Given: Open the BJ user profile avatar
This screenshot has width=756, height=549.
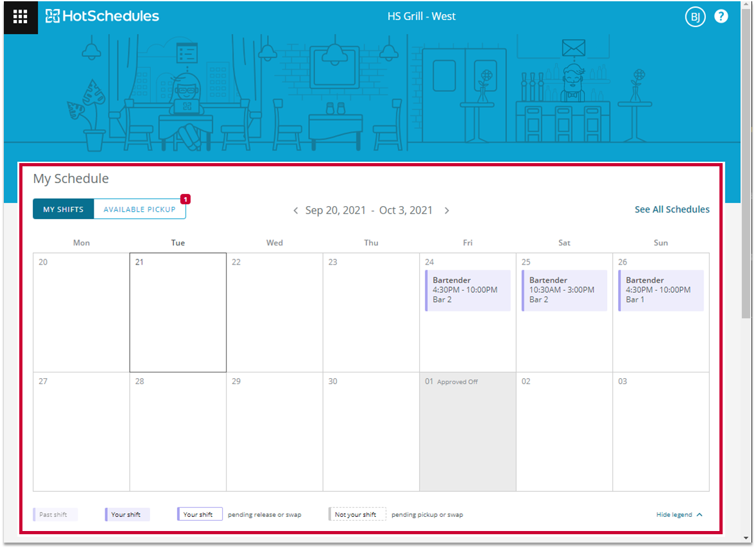Looking at the screenshot, I should [695, 17].
